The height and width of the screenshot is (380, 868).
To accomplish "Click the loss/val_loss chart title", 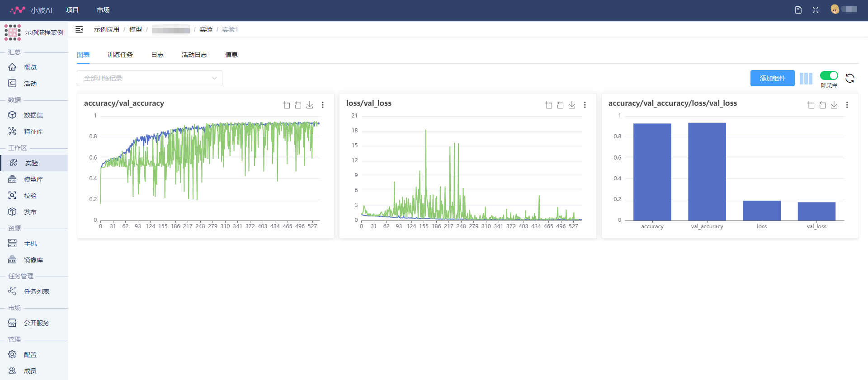I will coord(369,103).
